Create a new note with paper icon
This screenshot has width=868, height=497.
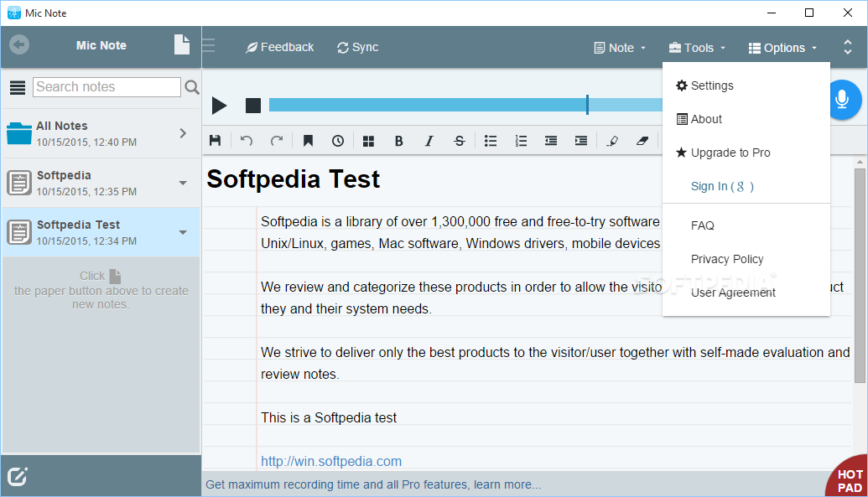coord(182,44)
